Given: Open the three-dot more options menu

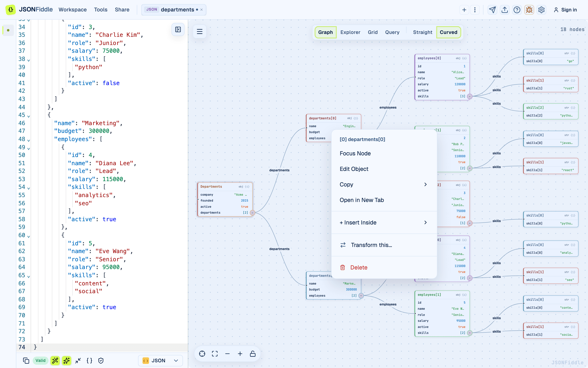Looking at the screenshot, I should 475,10.
